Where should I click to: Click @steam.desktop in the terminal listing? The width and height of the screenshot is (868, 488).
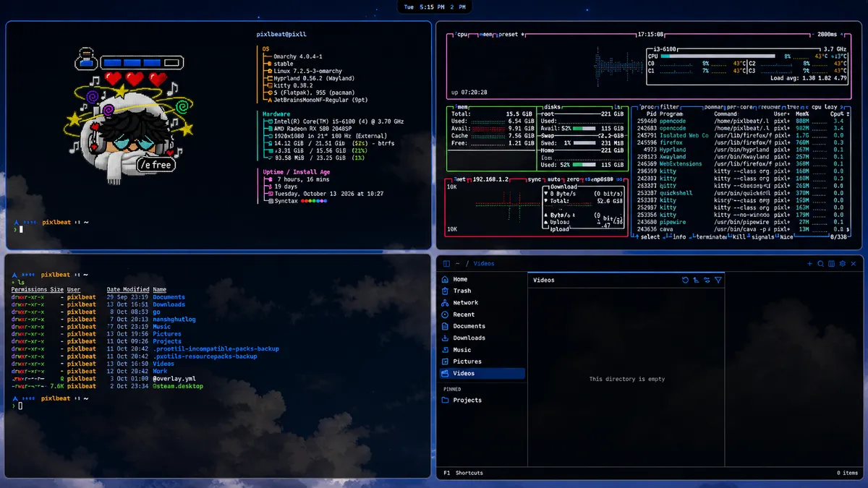coord(178,386)
